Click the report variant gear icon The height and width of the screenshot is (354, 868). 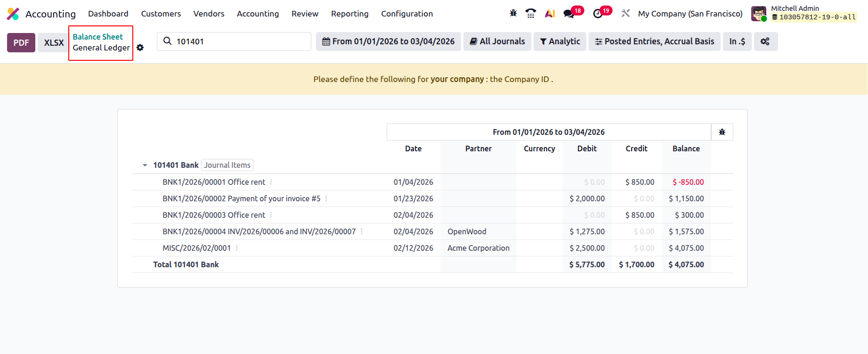[x=140, y=48]
